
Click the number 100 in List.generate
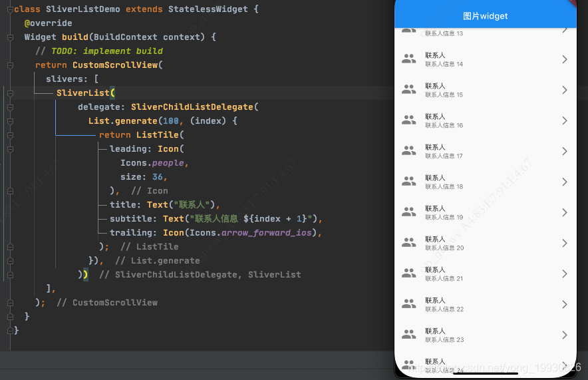(171, 121)
